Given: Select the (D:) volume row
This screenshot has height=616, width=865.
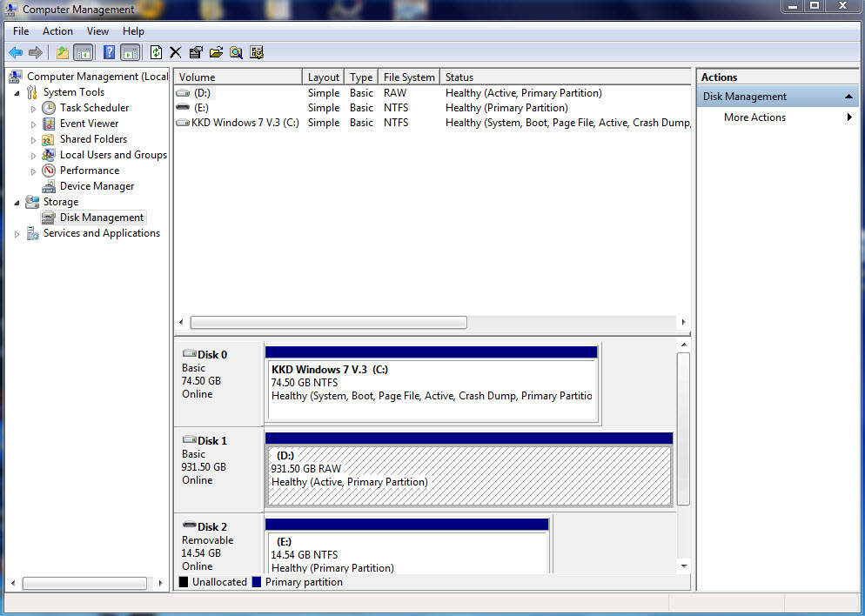Looking at the screenshot, I should pos(432,93).
